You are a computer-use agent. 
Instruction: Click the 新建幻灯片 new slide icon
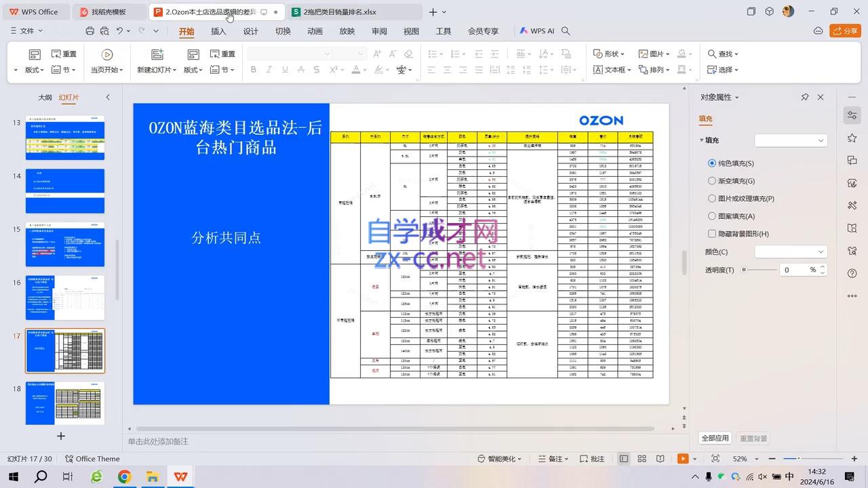(157, 54)
